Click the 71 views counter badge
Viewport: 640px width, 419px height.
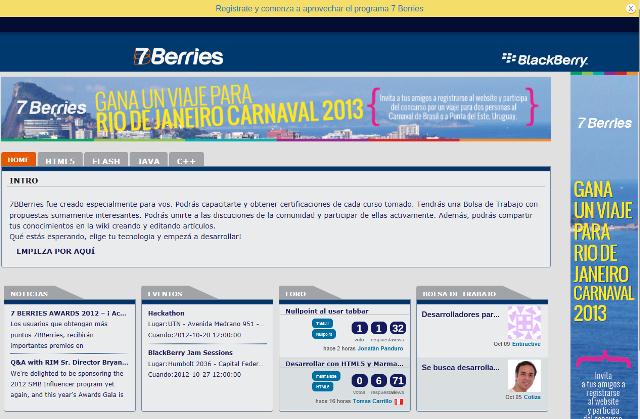[x=398, y=381]
